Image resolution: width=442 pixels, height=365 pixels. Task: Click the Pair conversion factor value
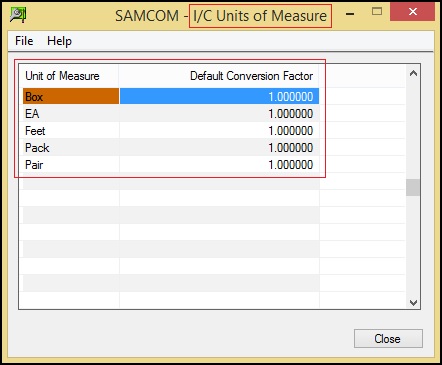[x=291, y=165]
